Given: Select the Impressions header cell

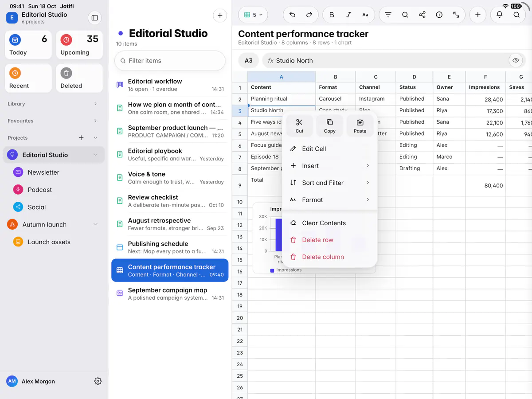Looking at the screenshot, I should (x=485, y=87).
